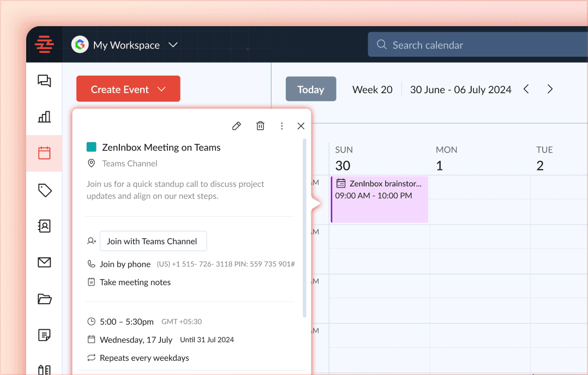Click the ZenInbox Meeting on Teams title
The image size is (588, 375).
tap(161, 147)
